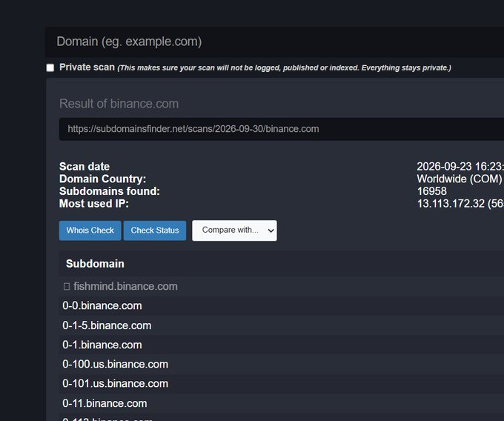Click the Domain Country label

coord(102,179)
